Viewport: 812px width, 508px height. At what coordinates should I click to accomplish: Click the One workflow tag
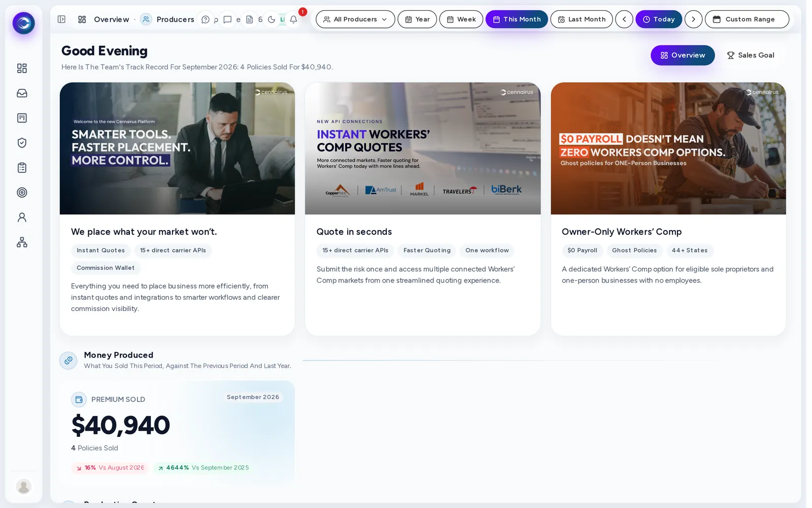pos(487,250)
